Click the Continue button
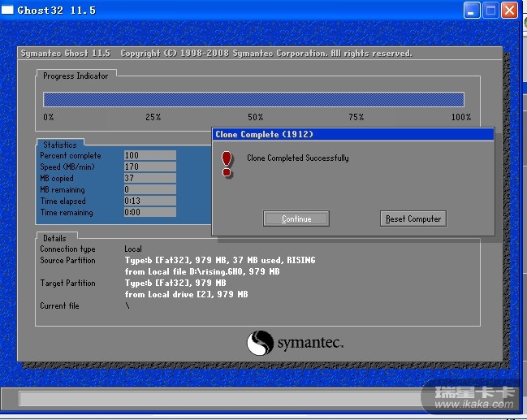 coord(296,219)
